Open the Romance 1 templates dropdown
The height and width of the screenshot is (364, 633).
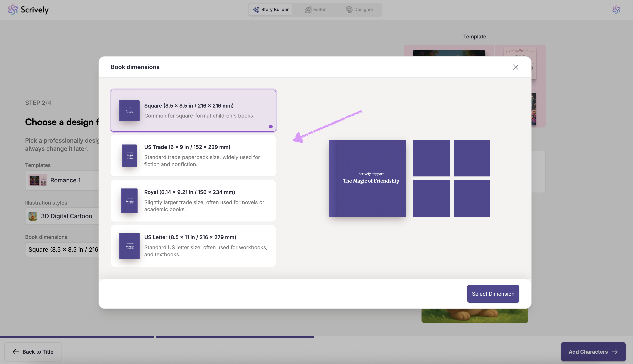pyautogui.click(x=62, y=180)
